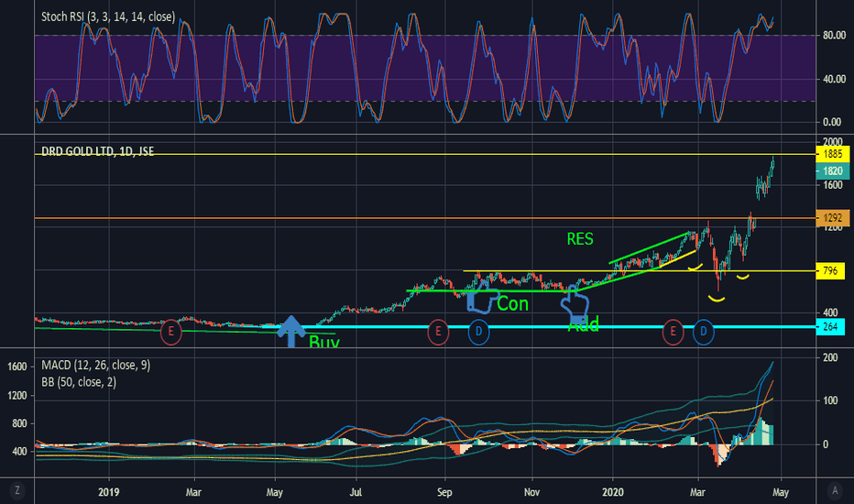
Task: Select the green Add text annotation
Action: [x=584, y=324]
